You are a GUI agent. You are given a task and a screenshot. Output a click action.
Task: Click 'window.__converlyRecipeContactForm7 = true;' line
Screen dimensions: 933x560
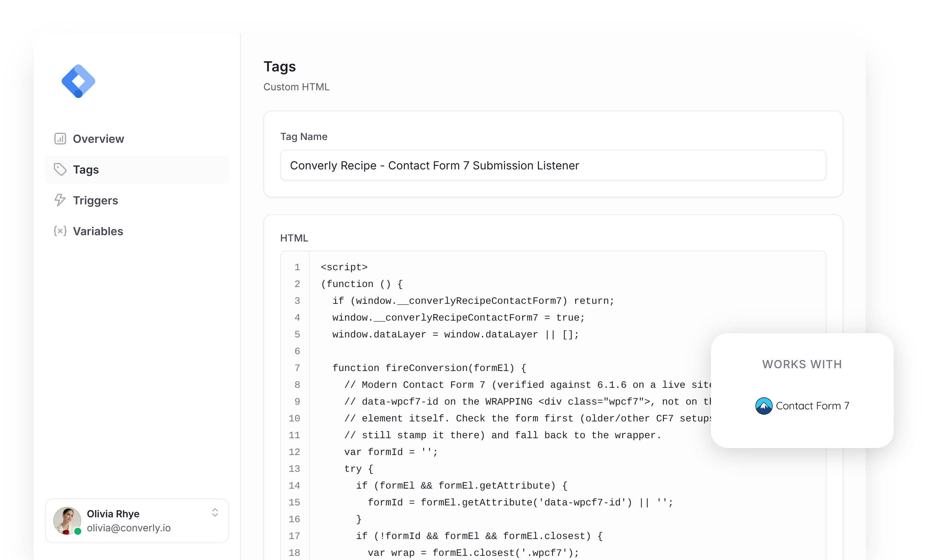458,318
